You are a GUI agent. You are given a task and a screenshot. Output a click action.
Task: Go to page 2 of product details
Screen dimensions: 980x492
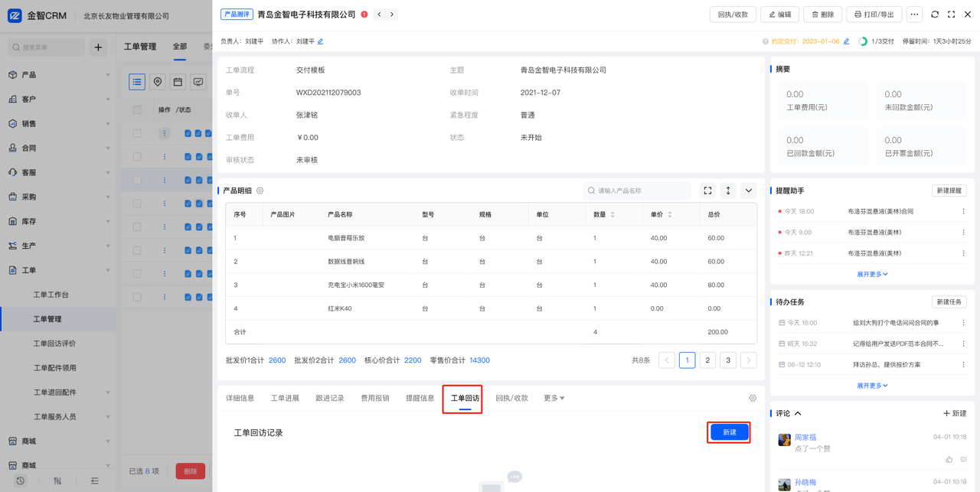707,360
